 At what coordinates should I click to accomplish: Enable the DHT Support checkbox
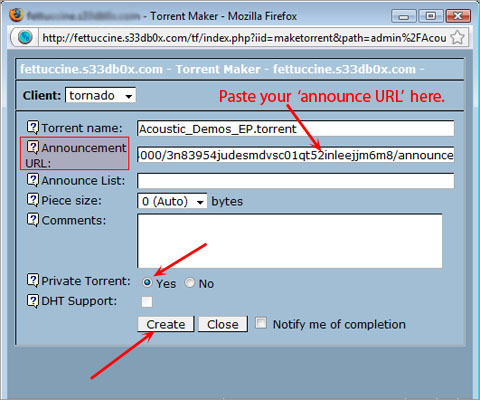click(x=147, y=302)
